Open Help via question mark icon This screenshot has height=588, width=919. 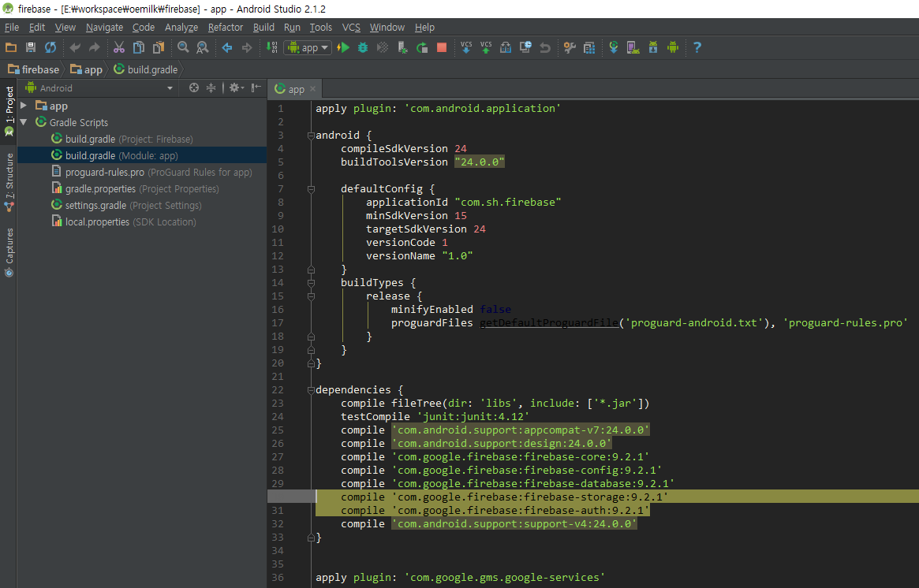pos(697,48)
